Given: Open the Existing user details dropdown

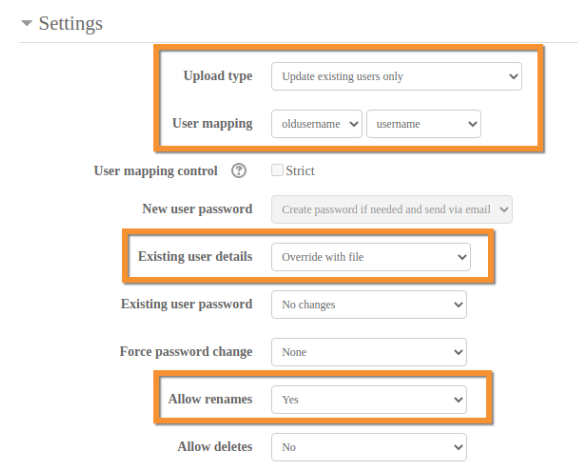Looking at the screenshot, I should pyautogui.click(x=371, y=257).
